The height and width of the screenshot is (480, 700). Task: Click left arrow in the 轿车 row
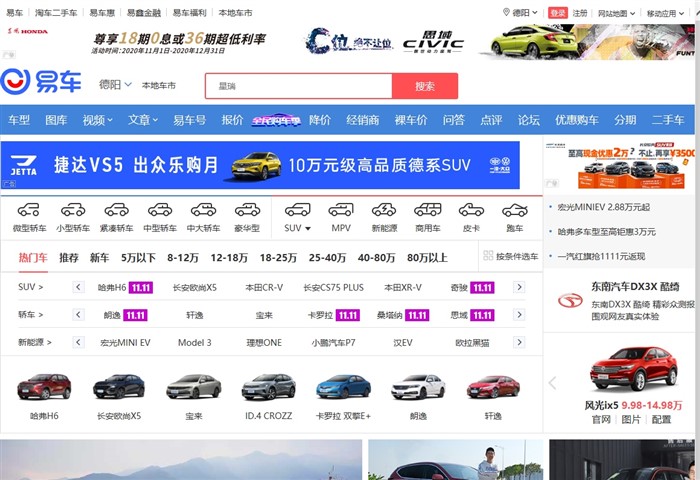78,315
